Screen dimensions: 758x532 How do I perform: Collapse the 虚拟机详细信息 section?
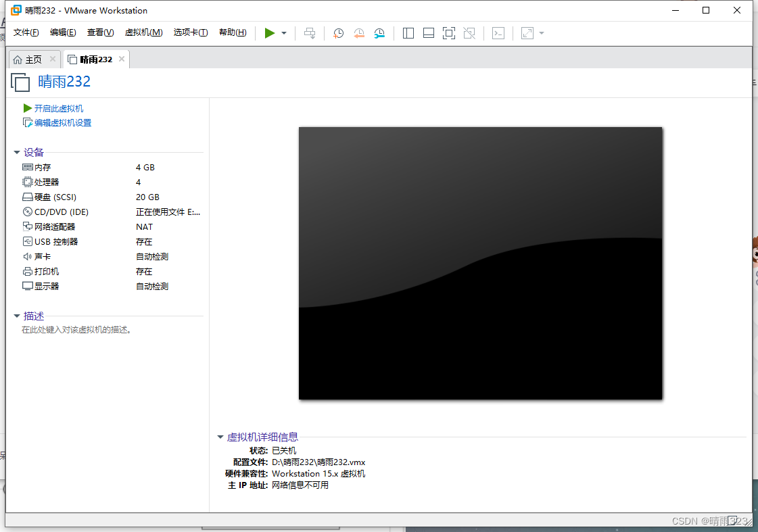(x=220, y=437)
